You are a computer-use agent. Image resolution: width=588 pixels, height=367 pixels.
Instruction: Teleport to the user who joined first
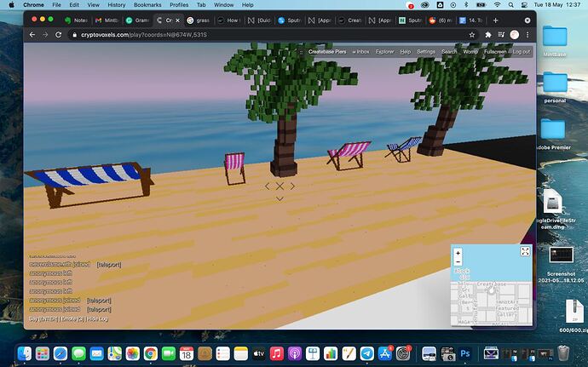pyautogui.click(x=109, y=265)
